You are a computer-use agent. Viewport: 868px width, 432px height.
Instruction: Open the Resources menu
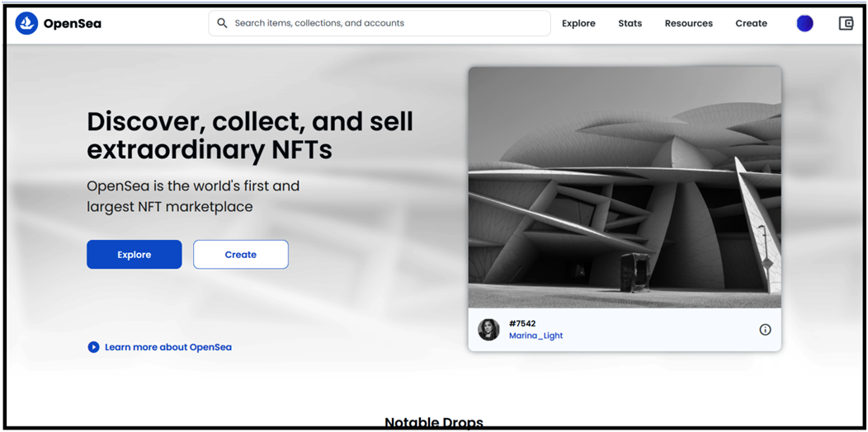tap(689, 23)
